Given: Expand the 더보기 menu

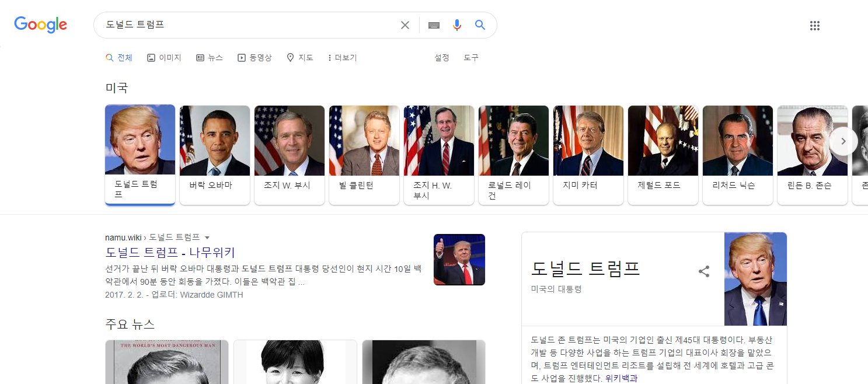Looking at the screenshot, I should click(343, 58).
